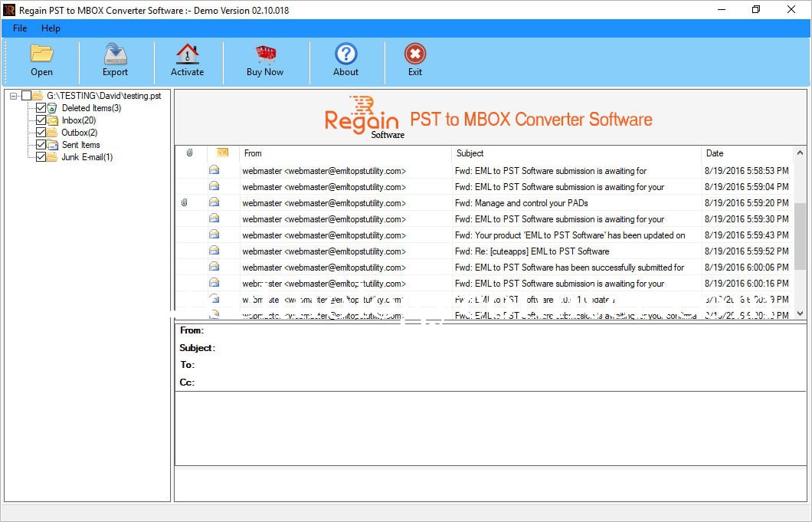Click the envelope column header icon
This screenshot has height=522, width=812.
click(x=222, y=153)
